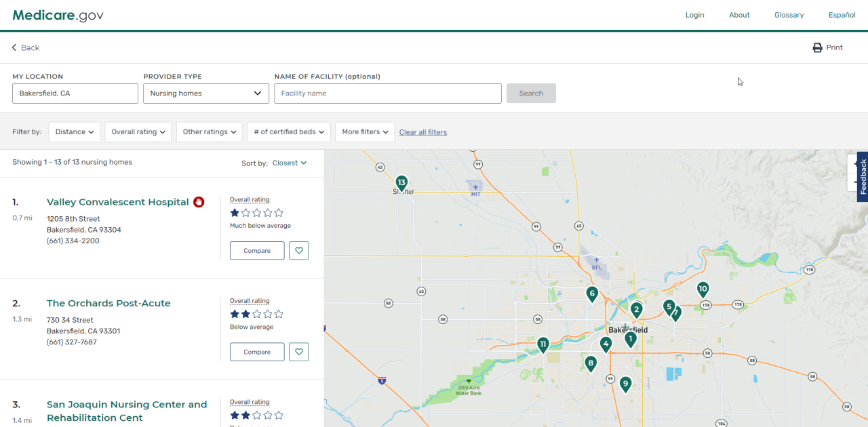Click map pin number 8
The width and height of the screenshot is (868, 427).
tap(591, 364)
